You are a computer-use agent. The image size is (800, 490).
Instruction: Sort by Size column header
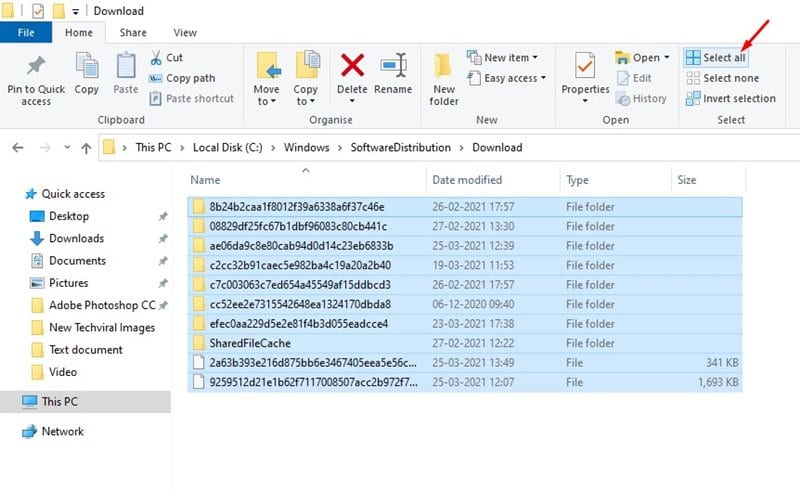pyautogui.click(x=687, y=180)
